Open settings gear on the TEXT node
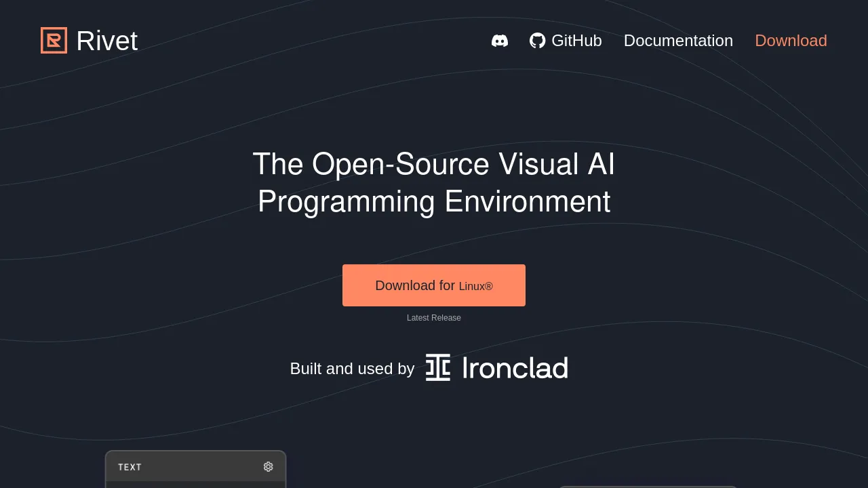Screen dimensions: 868x488 (x=269, y=466)
